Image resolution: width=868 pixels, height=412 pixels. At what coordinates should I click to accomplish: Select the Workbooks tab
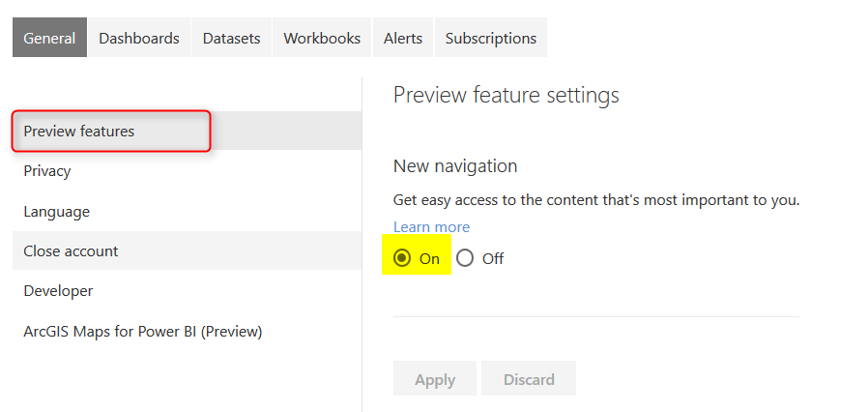322,38
